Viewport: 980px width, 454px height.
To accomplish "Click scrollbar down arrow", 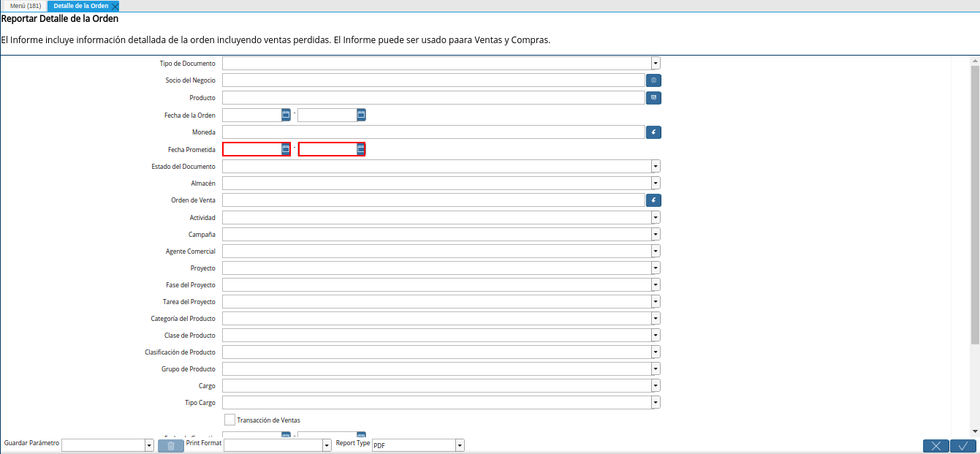I will coord(975,431).
